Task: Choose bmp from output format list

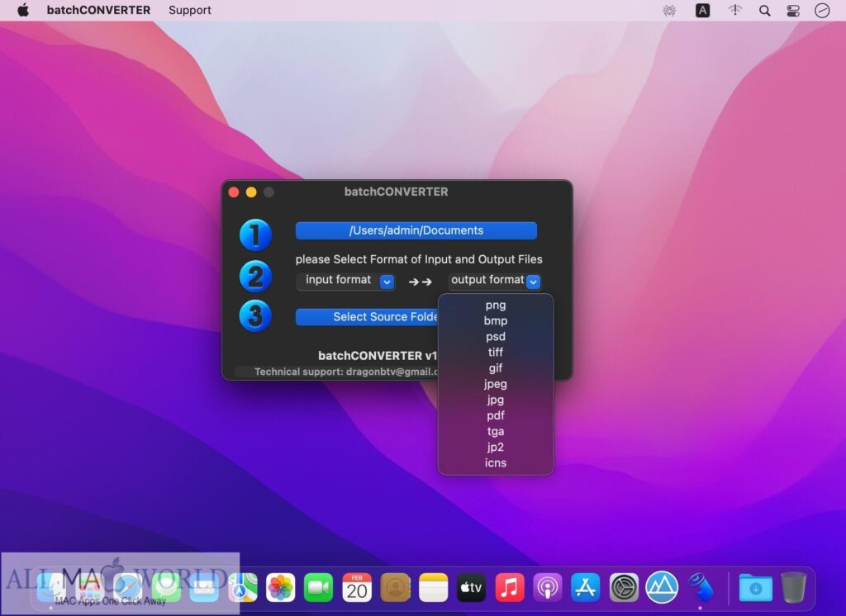Action: (x=496, y=320)
